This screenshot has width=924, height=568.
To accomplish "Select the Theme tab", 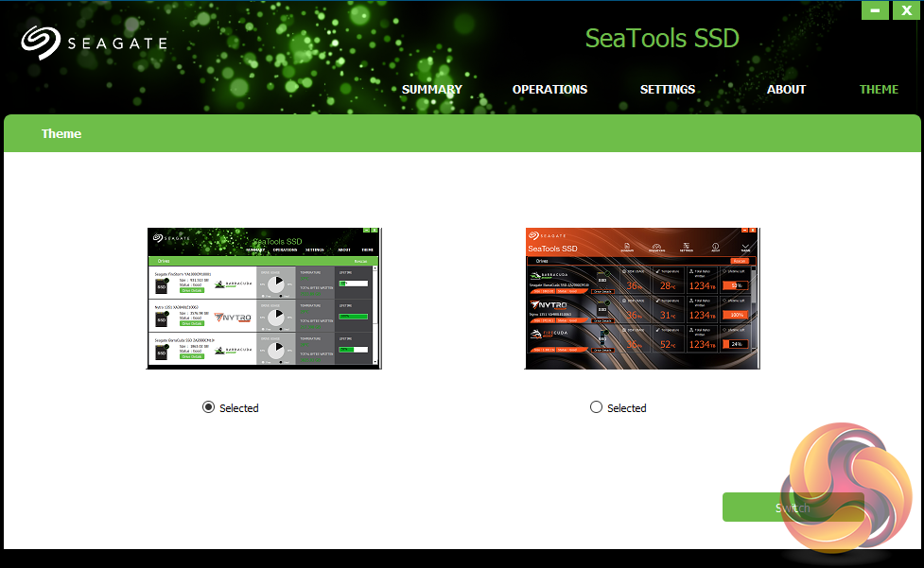I will (x=878, y=90).
